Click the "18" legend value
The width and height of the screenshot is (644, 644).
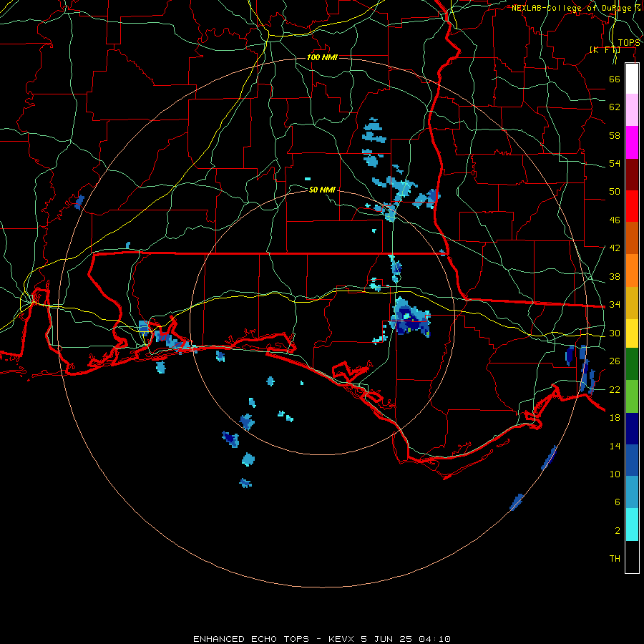pyautogui.click(x=615, y=418)
